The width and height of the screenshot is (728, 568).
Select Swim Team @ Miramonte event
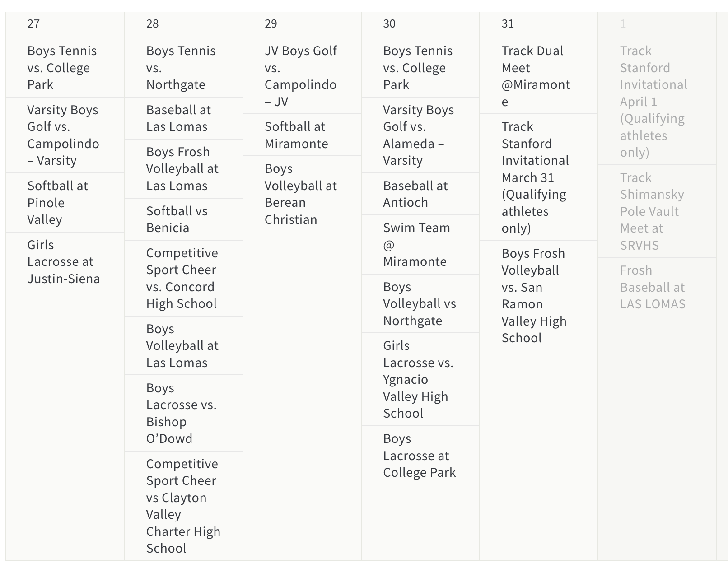click(416, 245)
